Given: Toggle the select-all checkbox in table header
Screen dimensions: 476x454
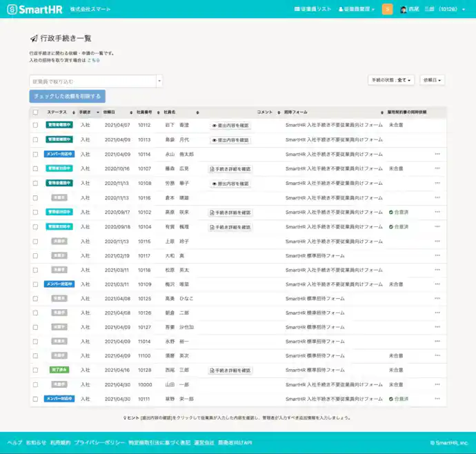Looking at the screenshot, I should 36,112.
